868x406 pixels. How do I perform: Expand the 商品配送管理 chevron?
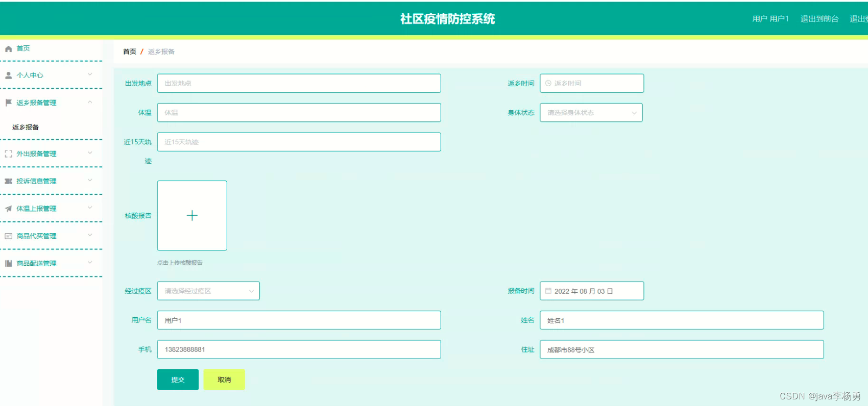pyautogui.click(x=90, y=263)
